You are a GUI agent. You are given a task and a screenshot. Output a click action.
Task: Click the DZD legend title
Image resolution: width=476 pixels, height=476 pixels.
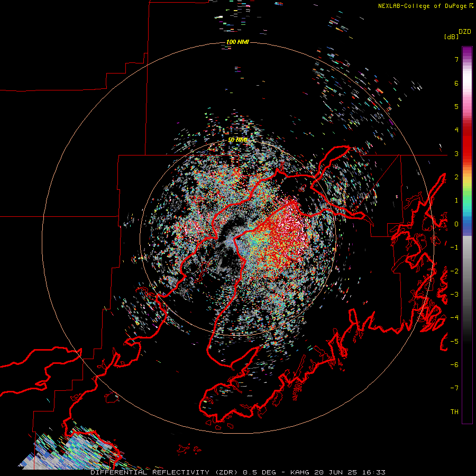point(465,32)
